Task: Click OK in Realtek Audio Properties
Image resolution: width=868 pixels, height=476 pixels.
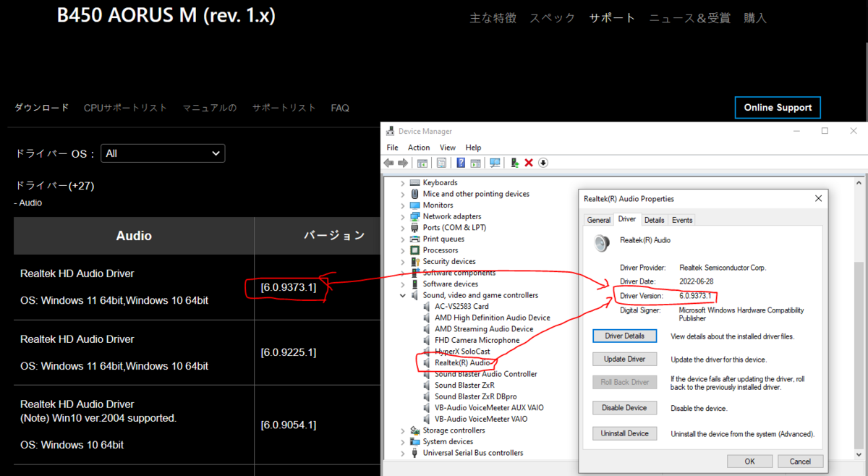Action: [x=749, y=461]
